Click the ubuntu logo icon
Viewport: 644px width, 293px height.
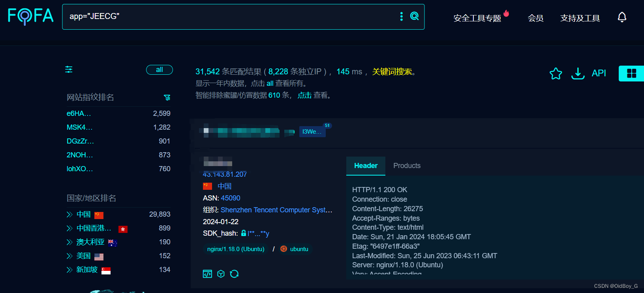point(284,249)
